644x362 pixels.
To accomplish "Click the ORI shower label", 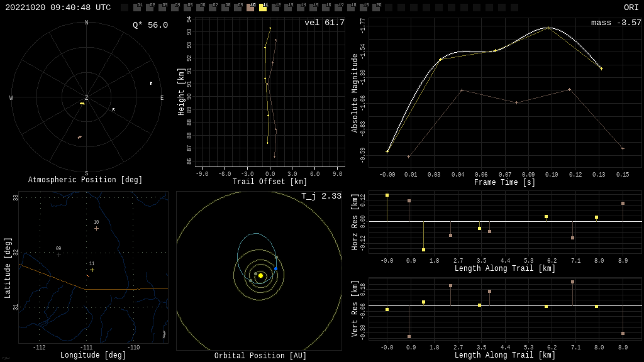I will (x=631, y=8).
